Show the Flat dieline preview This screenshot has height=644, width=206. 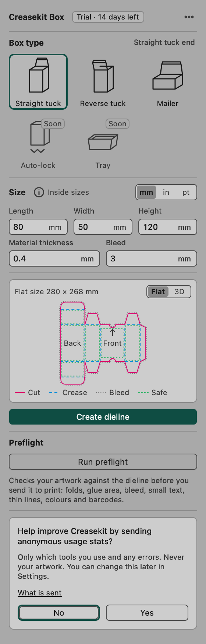[158, 292]
